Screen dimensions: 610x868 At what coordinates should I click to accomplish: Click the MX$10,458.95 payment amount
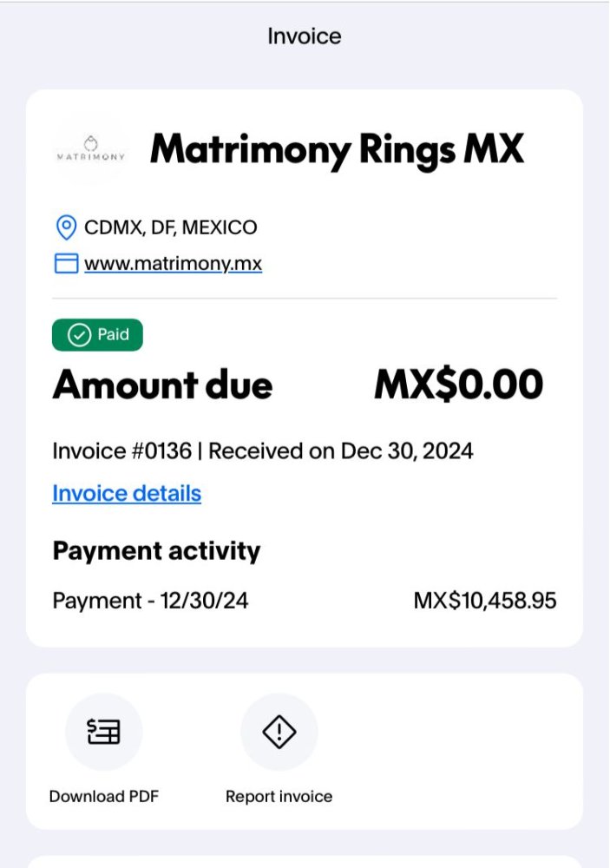[485, 601]
